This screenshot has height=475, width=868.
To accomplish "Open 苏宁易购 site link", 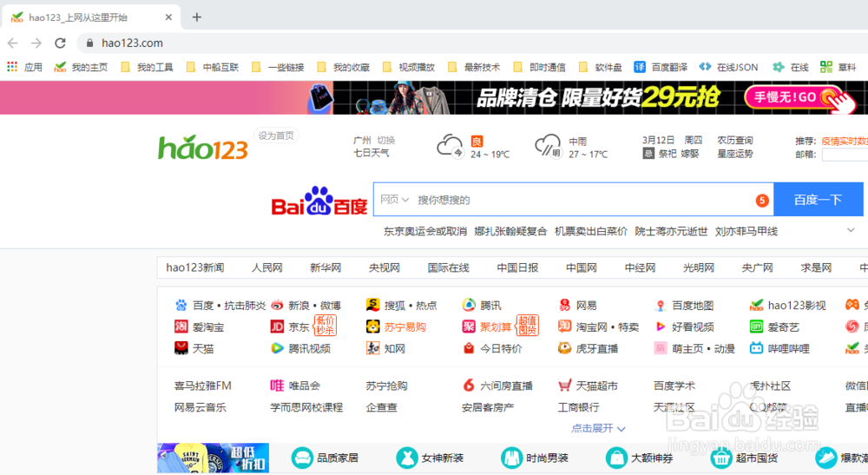I will 396,327.
